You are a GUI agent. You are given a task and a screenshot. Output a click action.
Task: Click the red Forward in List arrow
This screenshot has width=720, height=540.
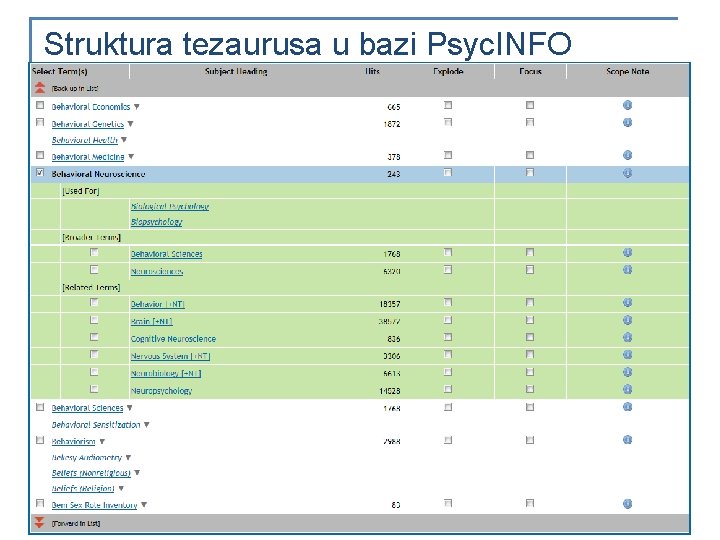click(39, 522)
